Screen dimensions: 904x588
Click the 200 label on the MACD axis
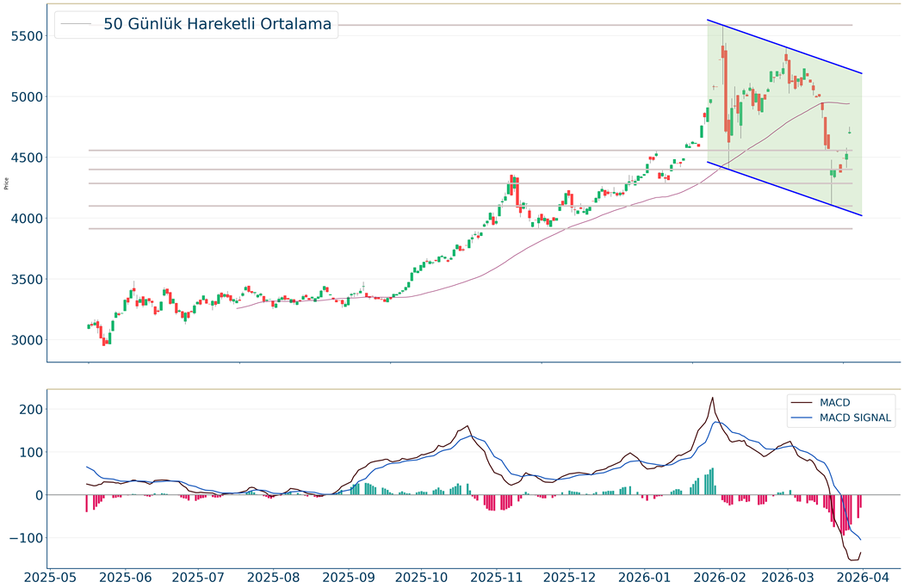tap(28, 409)
